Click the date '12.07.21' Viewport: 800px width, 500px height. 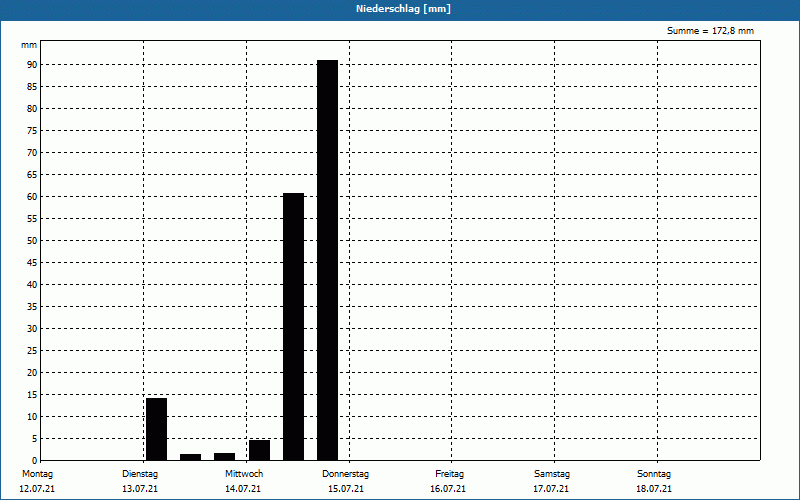[x=37, y=489]
